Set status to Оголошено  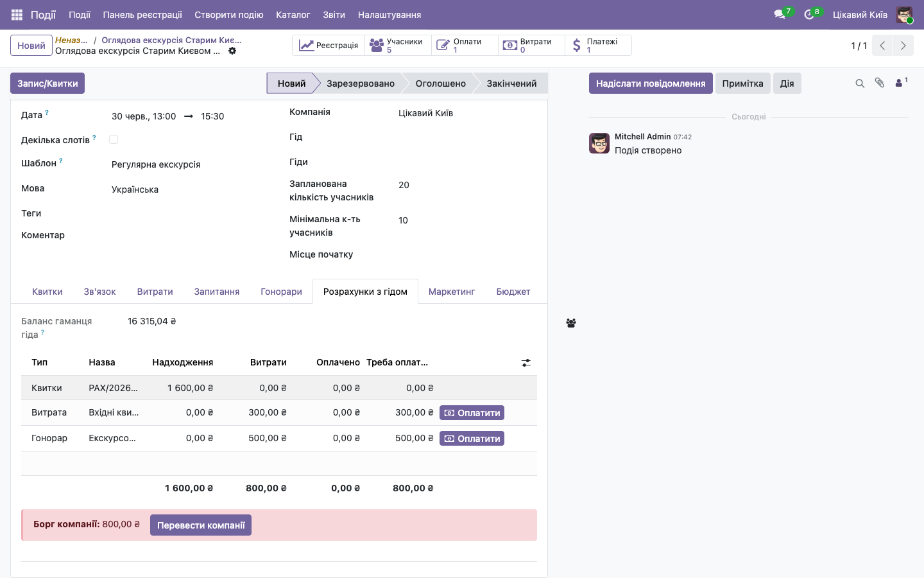point(441,83)
